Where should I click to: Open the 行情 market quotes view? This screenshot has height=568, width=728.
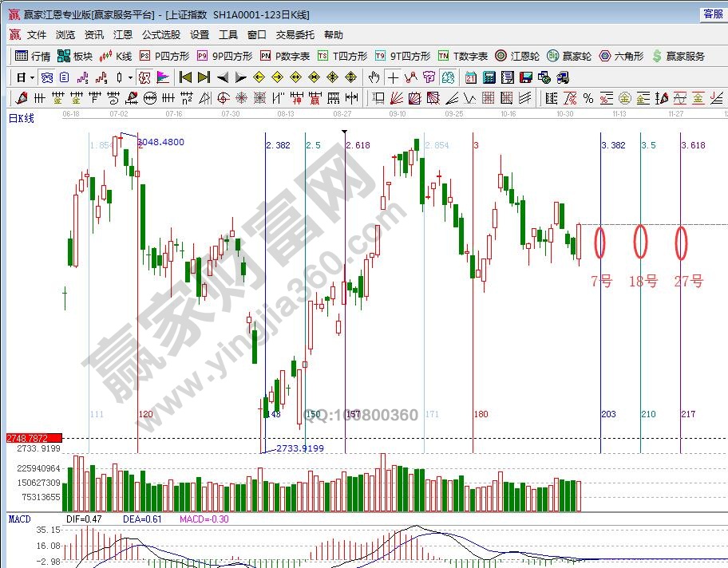[32, 56]
